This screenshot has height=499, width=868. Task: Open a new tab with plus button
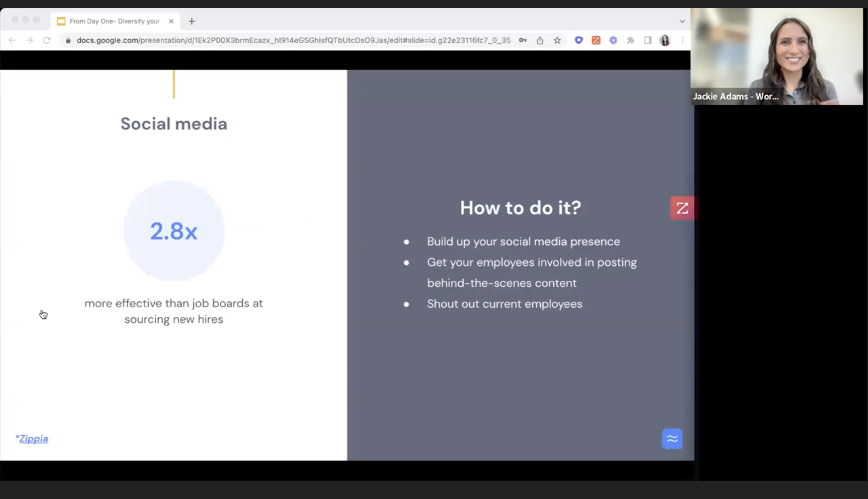pyautogui.click(x=192, y=21)
